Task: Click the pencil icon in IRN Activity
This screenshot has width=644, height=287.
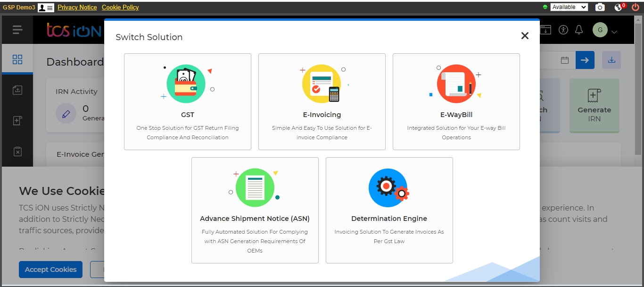Action: point(66,114)
